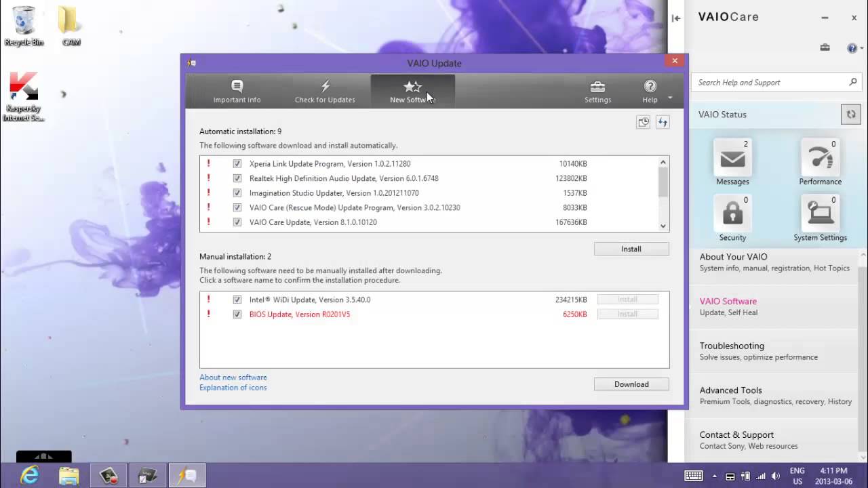
Task: Open the System Settings laptop icon
Action: coord(821,214)
